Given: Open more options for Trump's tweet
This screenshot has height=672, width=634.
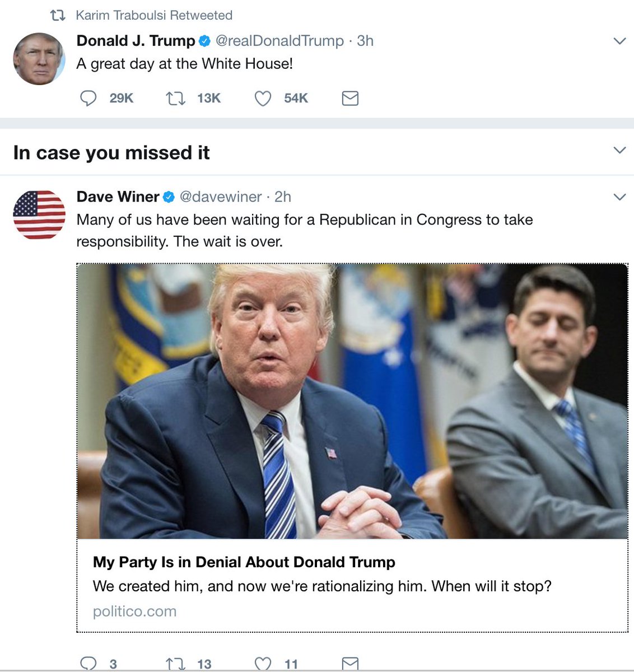Looking at the screenshot, I should pyautogui.click(x=619, y=41).
